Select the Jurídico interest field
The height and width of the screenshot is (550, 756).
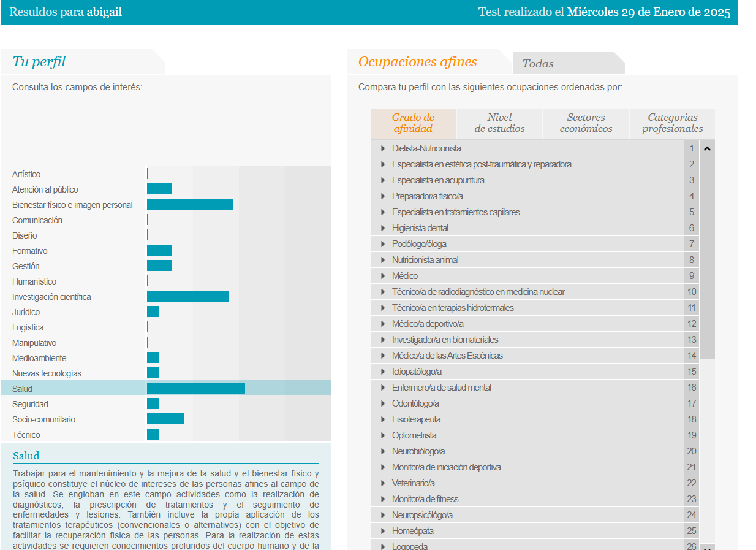click(x=26, y=312)
